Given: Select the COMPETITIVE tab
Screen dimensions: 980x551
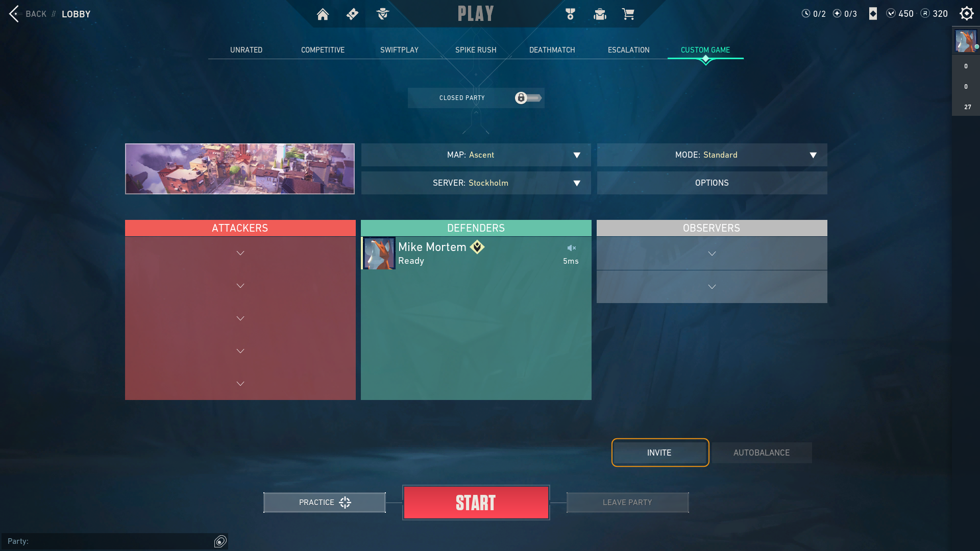Looking at the screenshot, I should [x=323, y=50].
